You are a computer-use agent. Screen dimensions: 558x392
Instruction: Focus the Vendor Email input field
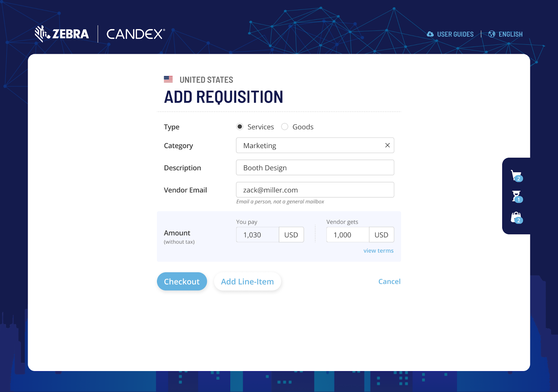[x=315, y=190]
